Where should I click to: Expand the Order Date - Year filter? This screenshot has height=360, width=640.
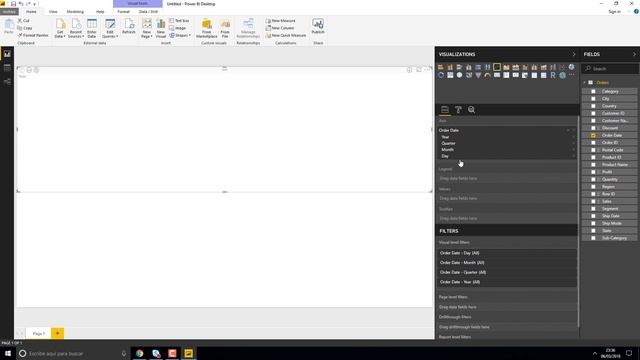tap(507, 282)
